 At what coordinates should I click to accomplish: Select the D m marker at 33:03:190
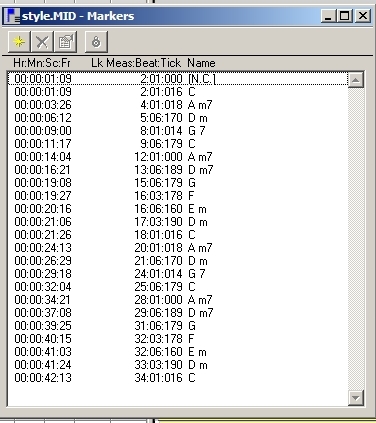coord(178,365)
